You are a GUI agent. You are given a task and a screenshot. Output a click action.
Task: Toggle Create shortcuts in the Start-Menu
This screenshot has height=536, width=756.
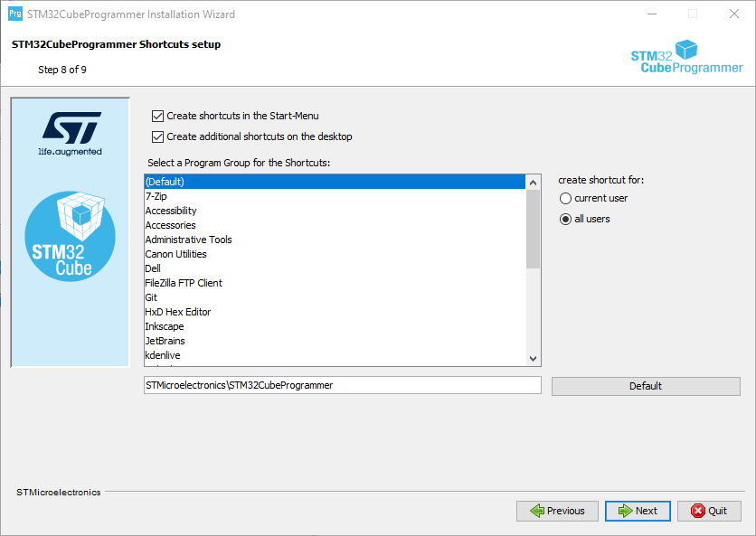(x=158, y=116)
